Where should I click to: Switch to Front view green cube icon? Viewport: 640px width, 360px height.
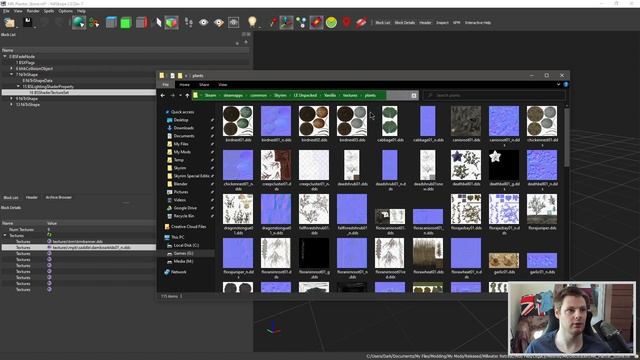pos(126,22)
